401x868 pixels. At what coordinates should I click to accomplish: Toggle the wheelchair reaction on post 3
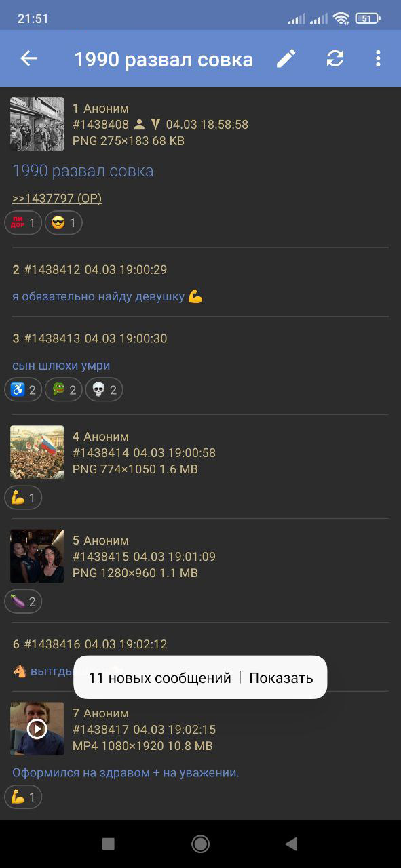pos(23,390)
